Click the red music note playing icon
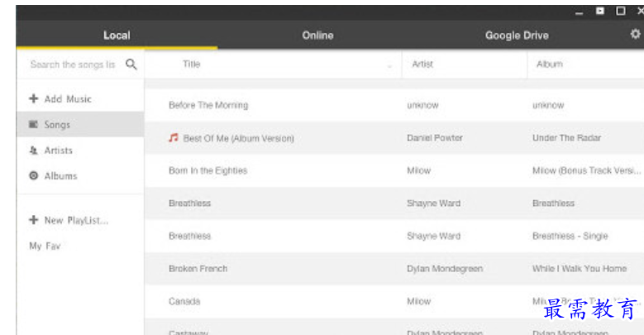644x335 pixels. 174,137
